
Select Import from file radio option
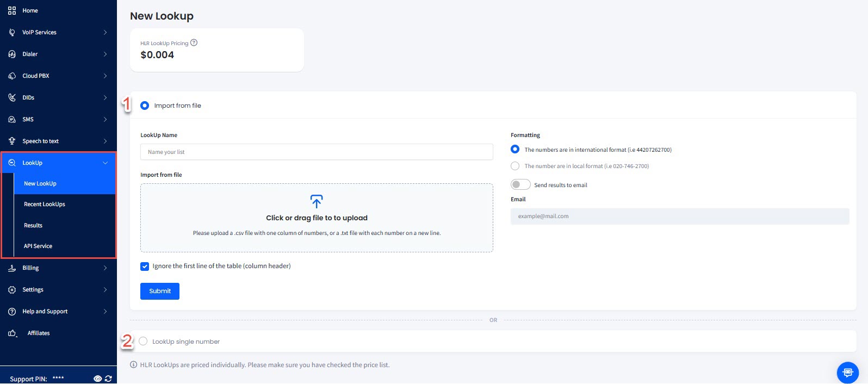(145, 106)
